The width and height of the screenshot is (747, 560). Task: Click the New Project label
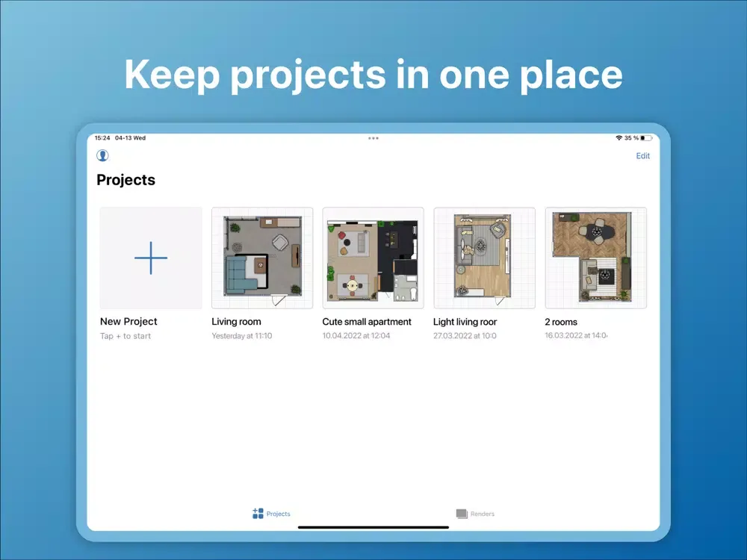(128, 321)
